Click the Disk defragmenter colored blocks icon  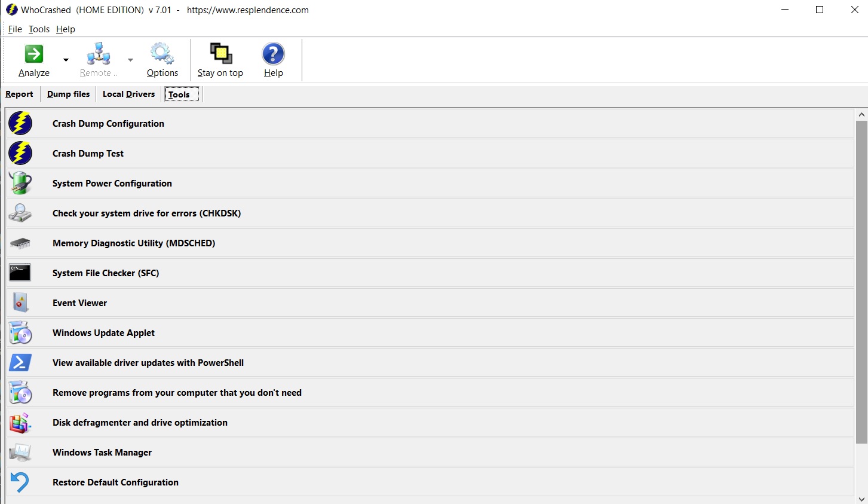pyautogui.click(x=20, y=423)
